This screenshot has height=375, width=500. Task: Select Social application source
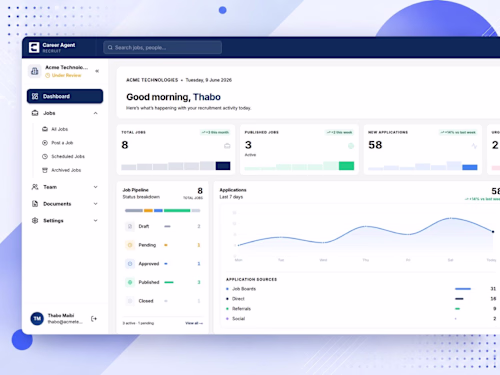[361, 319]
